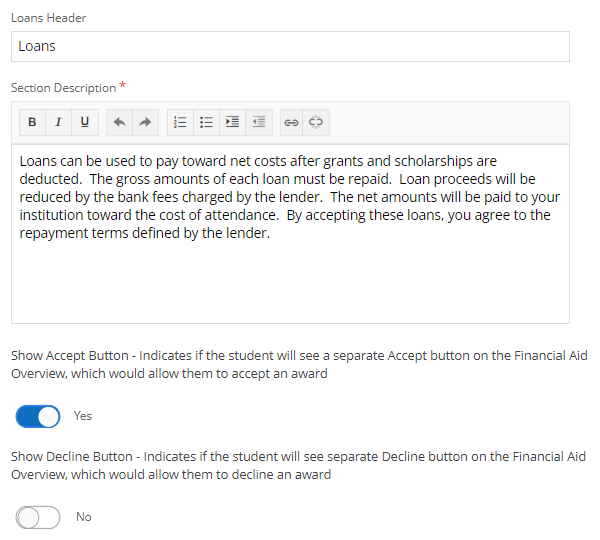Insert a bulleted list

coord(206,122)
